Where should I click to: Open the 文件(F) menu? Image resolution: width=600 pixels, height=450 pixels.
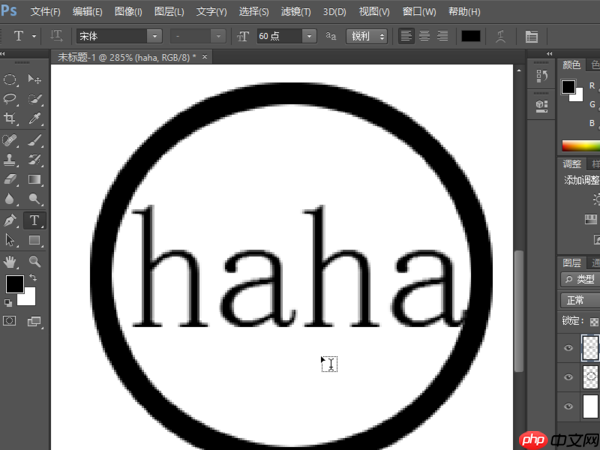coord(45,12)
